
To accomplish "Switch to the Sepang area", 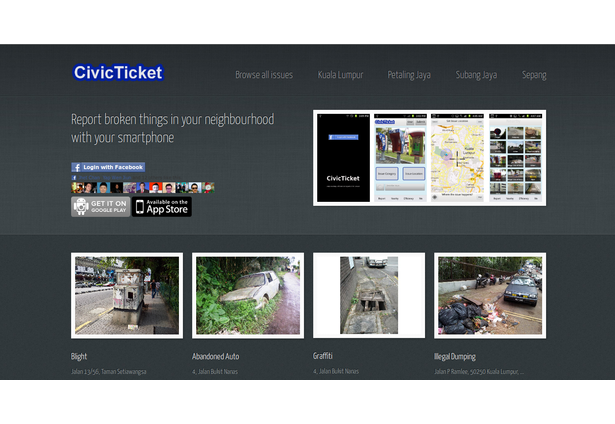I will click(x=534, y=75).
